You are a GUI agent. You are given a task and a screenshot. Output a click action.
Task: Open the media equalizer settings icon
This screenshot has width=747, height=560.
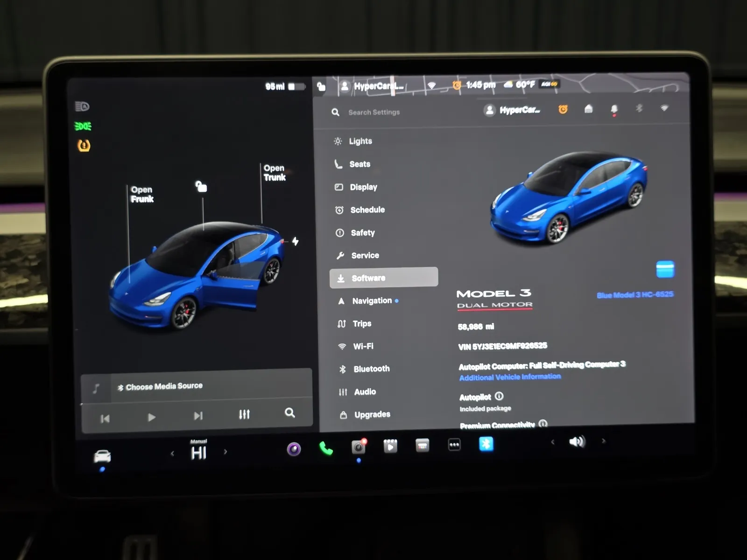click(244, 414)
